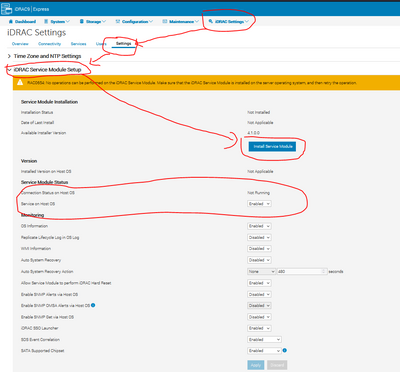Viewport: 400px width, 372px height.
Task: Open the Configuration menu
Action: [x=134, y=21]
